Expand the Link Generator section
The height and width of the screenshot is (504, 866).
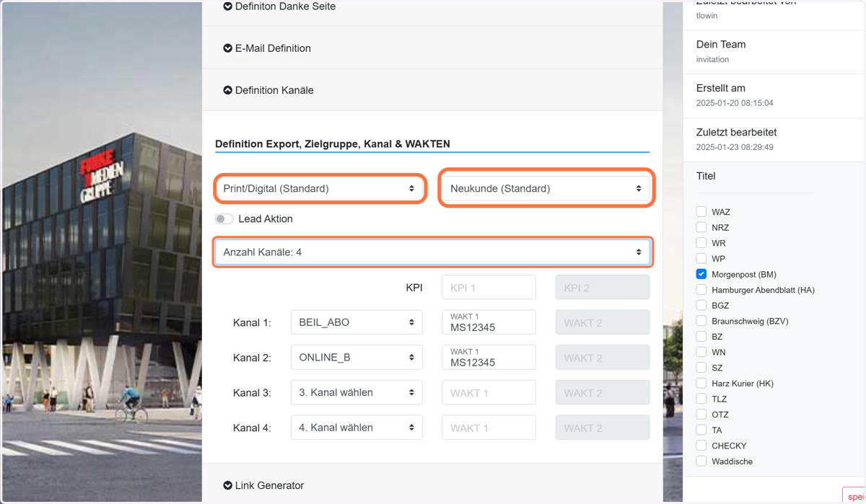tap(263, 485)
